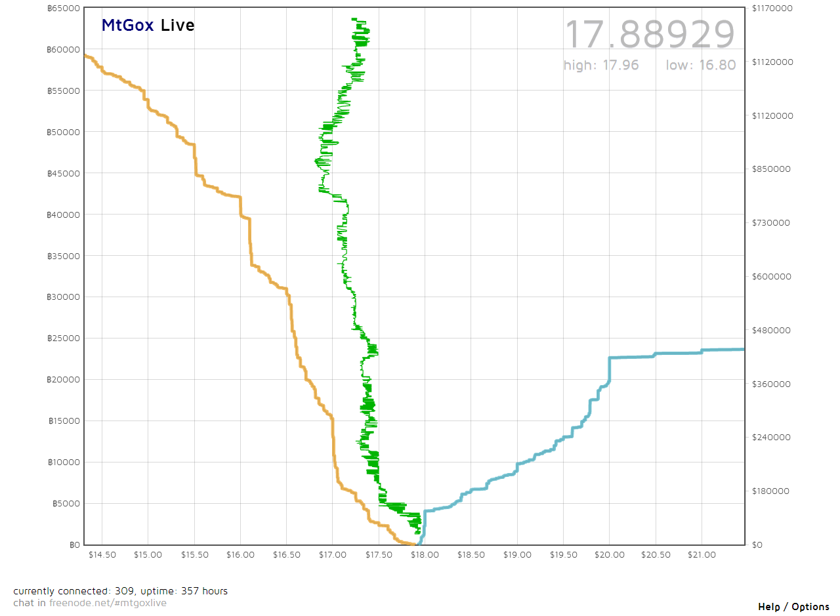Image resolution: width=840 pixels, height=616 pixels.
Task: Click the $16.50 price axis label
Action: point(286,555)
